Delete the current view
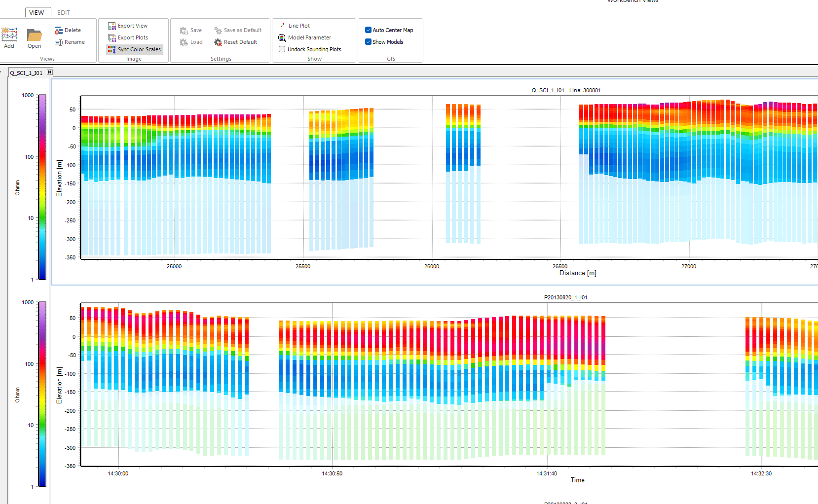818x504 pixels. click(68, 30)
